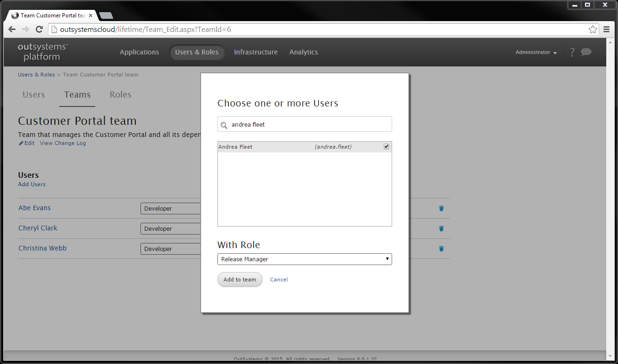The width and height of the screenshot is (618, 364).
Task: Switch to the Roles tab
Action: (x=120, y=94)
